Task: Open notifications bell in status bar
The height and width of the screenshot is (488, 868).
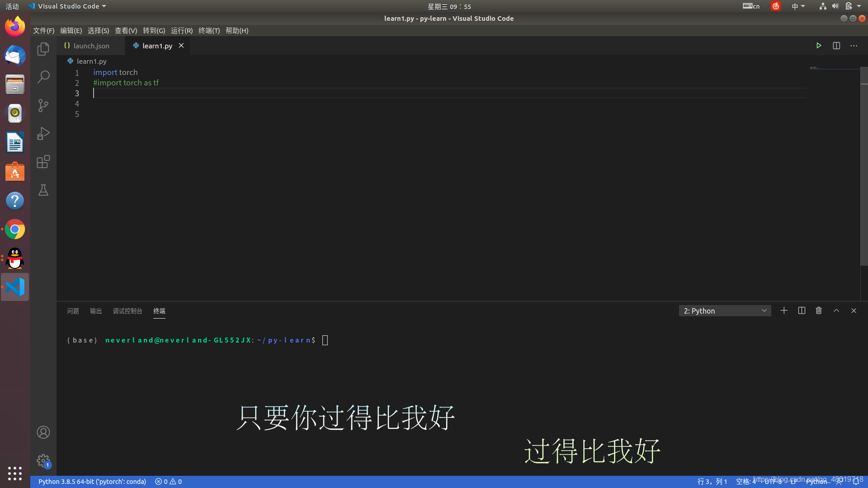Action: (856, 482)
